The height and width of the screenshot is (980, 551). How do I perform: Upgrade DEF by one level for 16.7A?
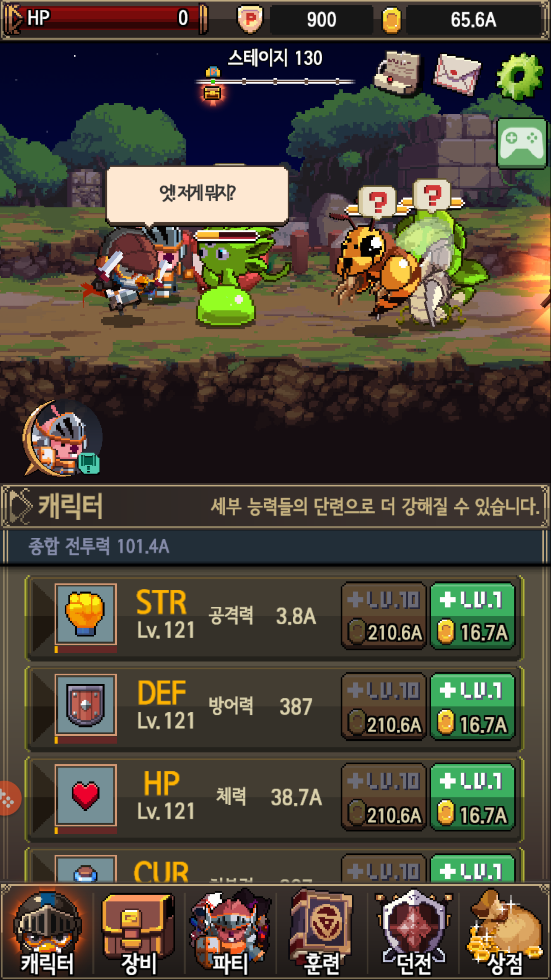[x=473, y=707]
